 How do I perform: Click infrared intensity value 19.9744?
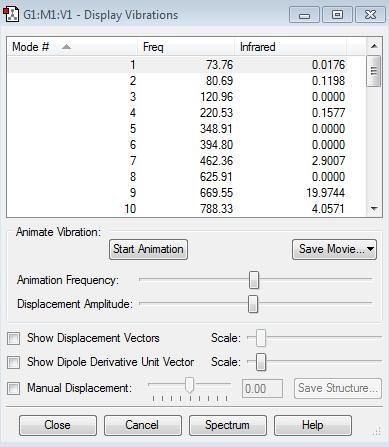click(x=326, y=193)
